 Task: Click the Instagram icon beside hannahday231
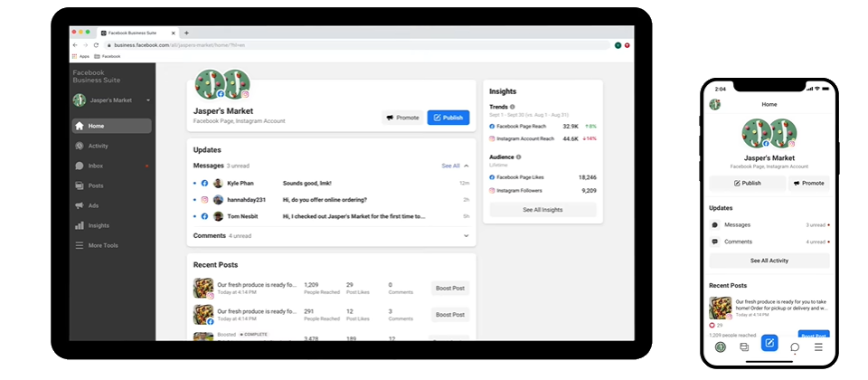(204, 199)
